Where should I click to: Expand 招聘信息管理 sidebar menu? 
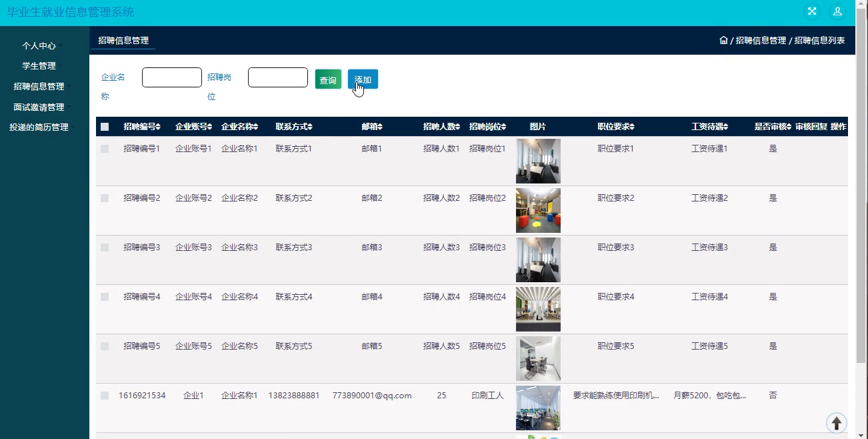point(39,87)
